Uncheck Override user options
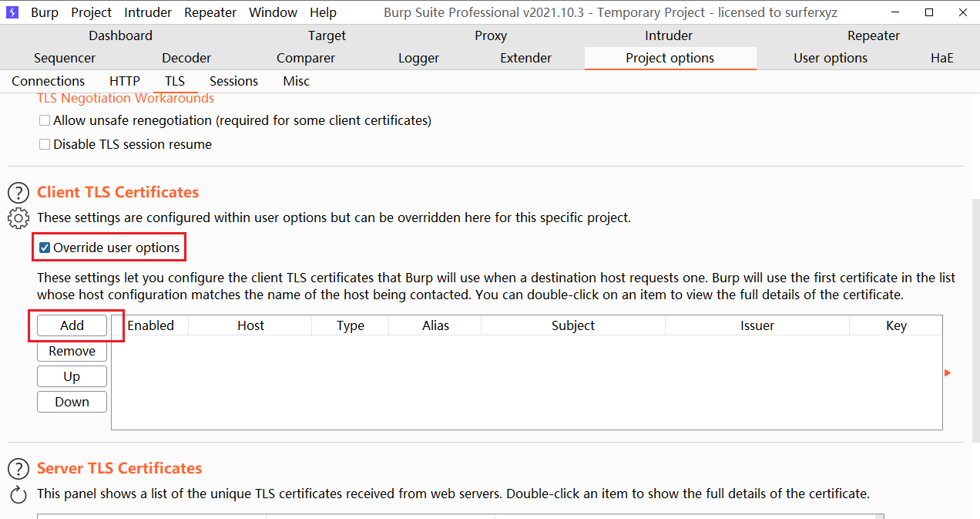This screenshot has height=519, width=980. [x=45, y=248]
